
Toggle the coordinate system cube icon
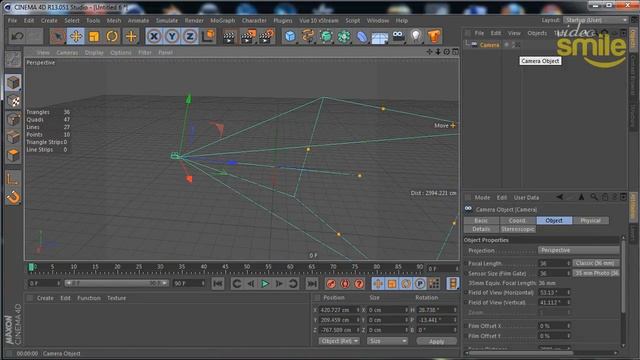tap(208, 36)
